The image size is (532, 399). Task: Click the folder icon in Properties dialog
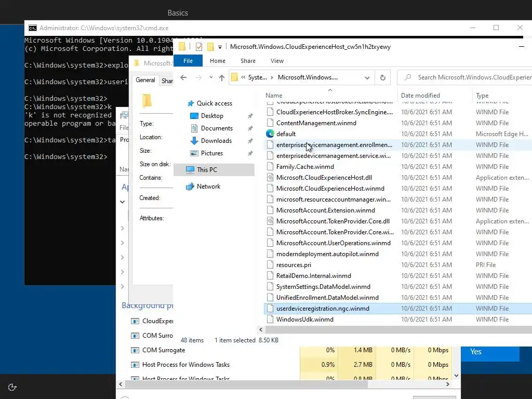pyautogui.click(x=147, y=101)
